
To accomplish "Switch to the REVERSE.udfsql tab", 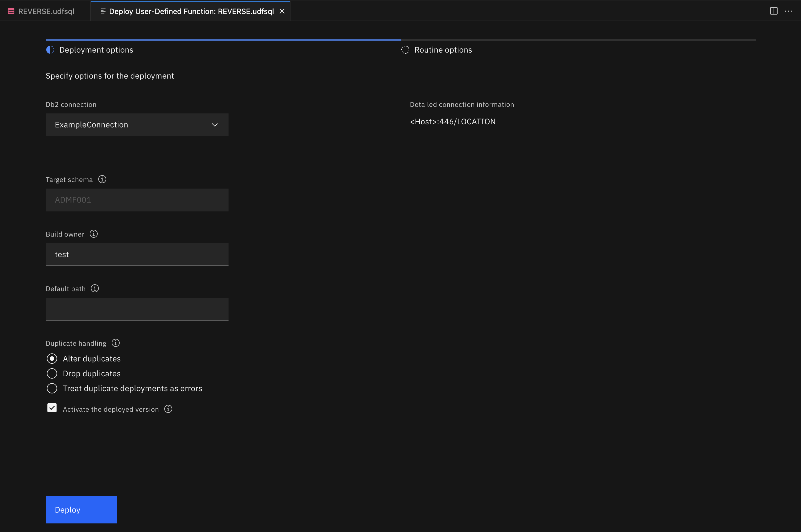I will pyautogui.click(x=45, y=11).
